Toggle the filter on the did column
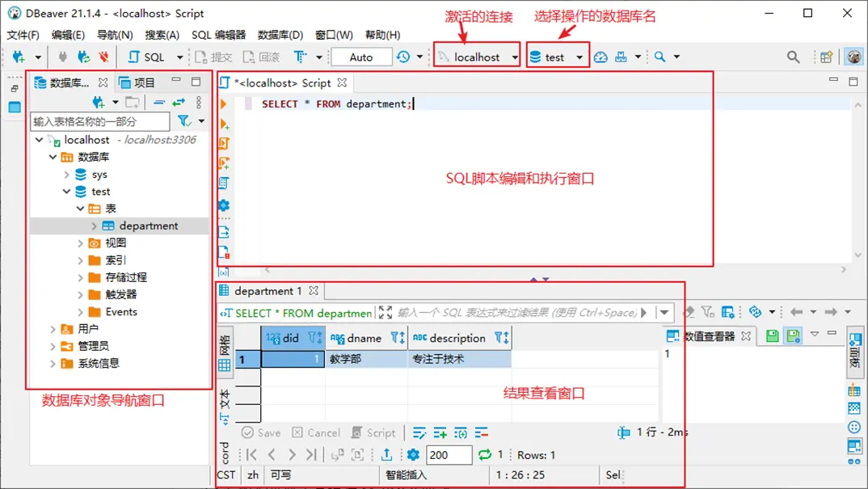The image size is (868, 489). click(x=311, y=338)
